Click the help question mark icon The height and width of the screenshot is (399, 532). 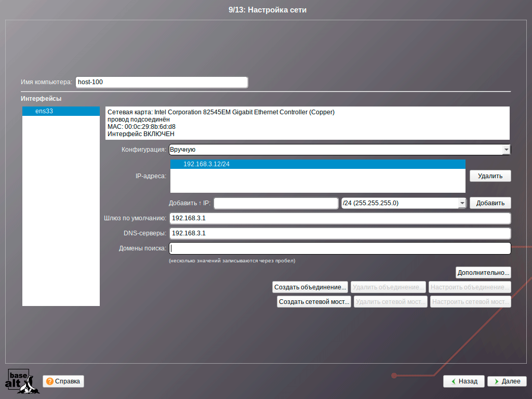(x=49, y=381)
